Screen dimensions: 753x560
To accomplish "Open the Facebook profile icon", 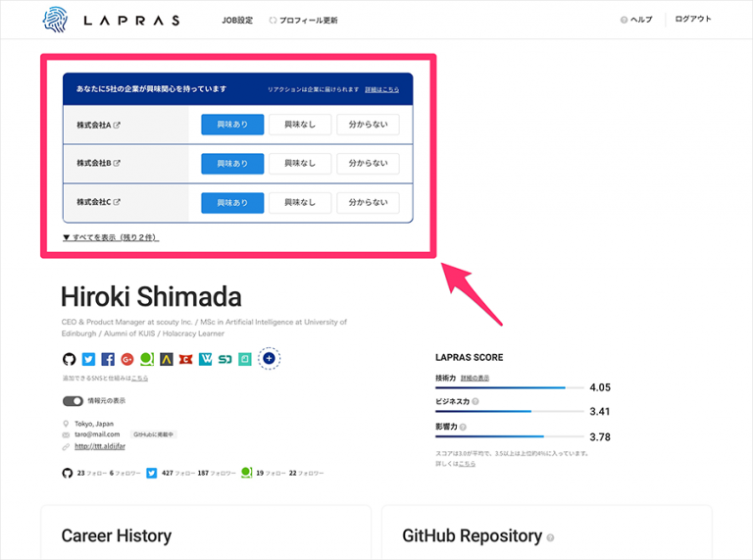I will click(108, 359).
